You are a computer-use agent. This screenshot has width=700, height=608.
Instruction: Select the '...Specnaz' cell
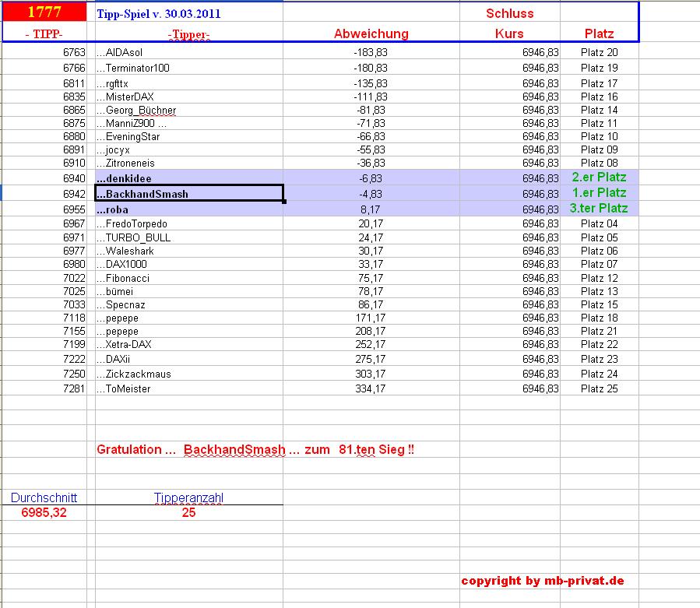[189, 305]
